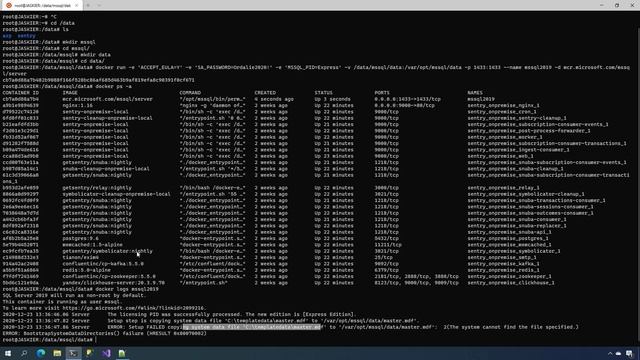Click getsentry/relay:nightly image entry
Viewport: 640px width, 360px height.
coord(97,188)
